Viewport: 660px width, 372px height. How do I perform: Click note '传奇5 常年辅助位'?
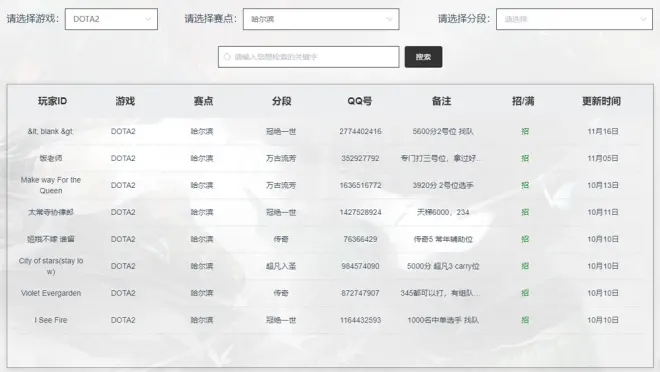[443, 239]
